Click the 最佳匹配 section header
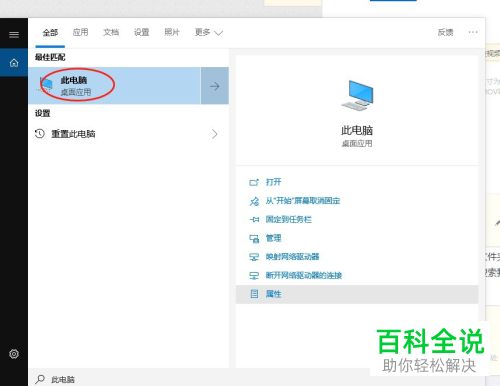 [50, 57]
